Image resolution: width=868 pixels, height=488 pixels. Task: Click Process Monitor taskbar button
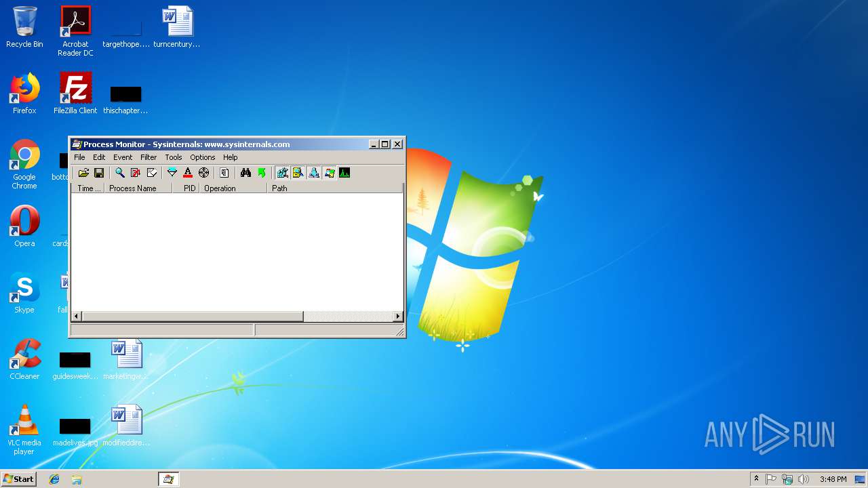(168, 479)
